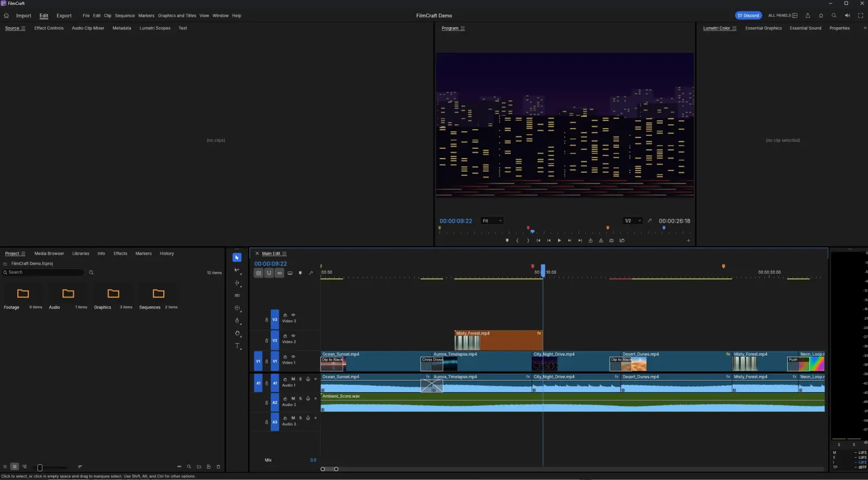
Task: Choose the Pen tool
Action: pos(237,321)
